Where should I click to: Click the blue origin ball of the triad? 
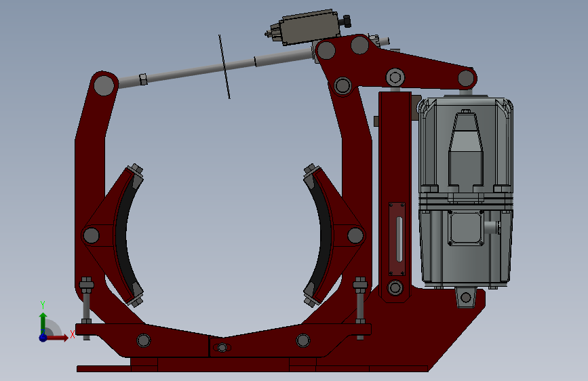(x=43, y=338)
